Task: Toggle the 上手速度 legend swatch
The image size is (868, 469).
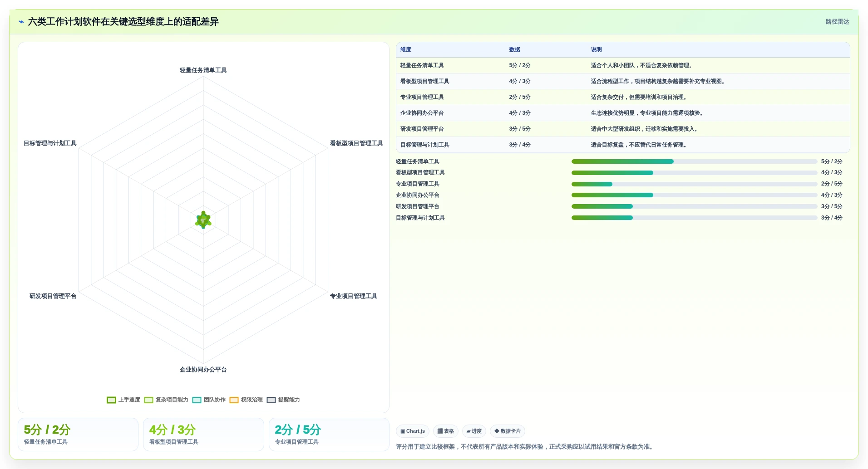Action: (x=111, y=400)
